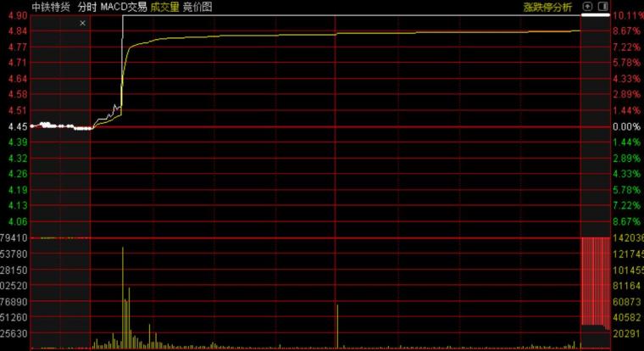This screenshot has height=351, width=644.
Task: Switch to the 成交量 volume tab
Action: pyautogui.click(x=164, y=7)
